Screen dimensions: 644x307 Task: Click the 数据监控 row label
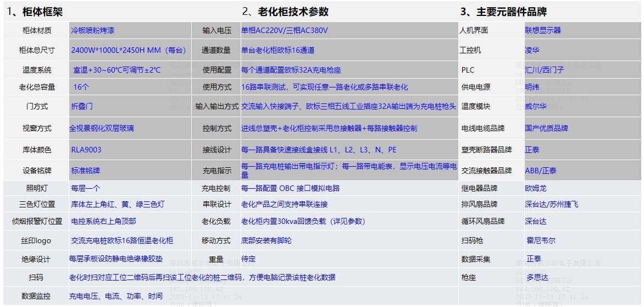click(36, 296)
